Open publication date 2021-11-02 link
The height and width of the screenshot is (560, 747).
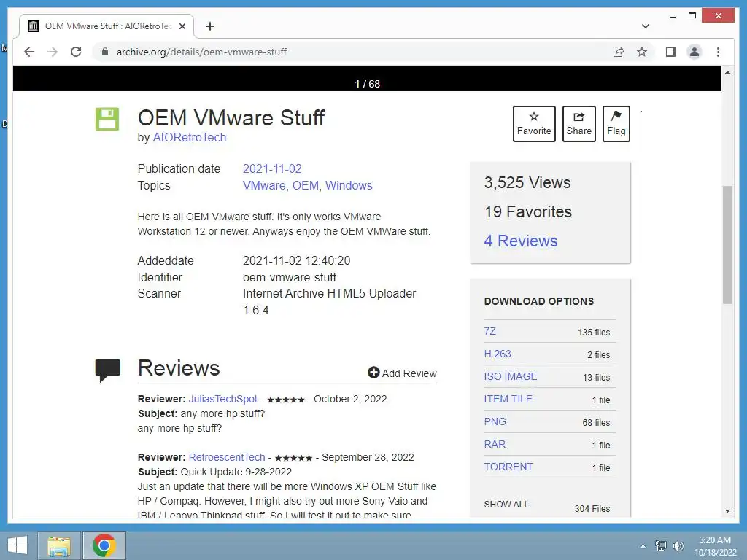pyautogui.click(x=272, y=168)
